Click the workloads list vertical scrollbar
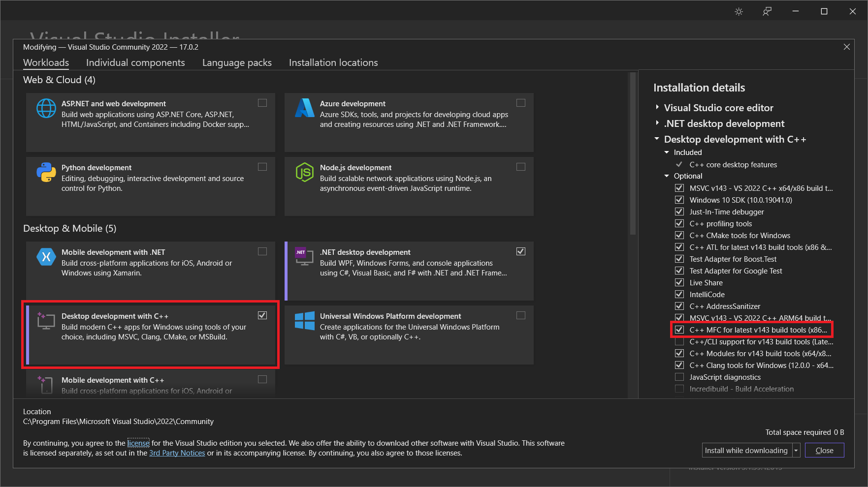868x487 pixels. [x=633, y=153]
